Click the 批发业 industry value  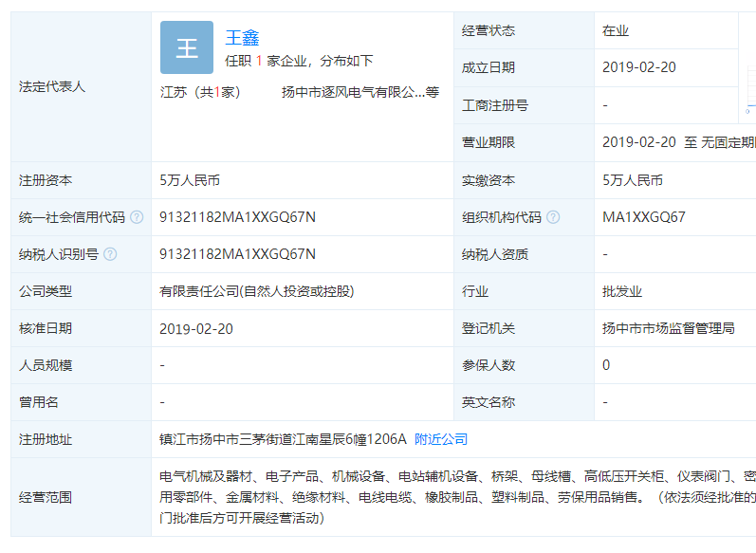click(621, 291)
